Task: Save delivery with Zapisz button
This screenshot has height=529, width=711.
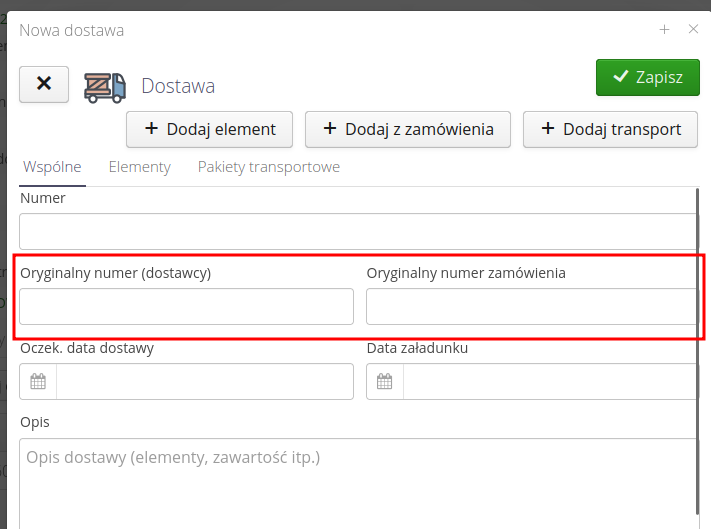Action: [x=647, y=77]
